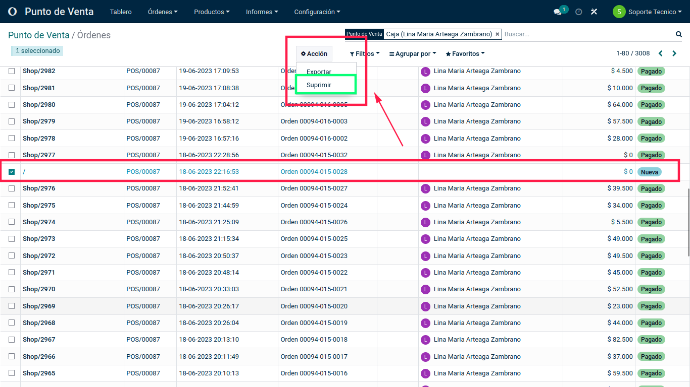Open the Agrupar por dropdown
690x387 pixels.
pyautogui.click(x=412, y=54)
